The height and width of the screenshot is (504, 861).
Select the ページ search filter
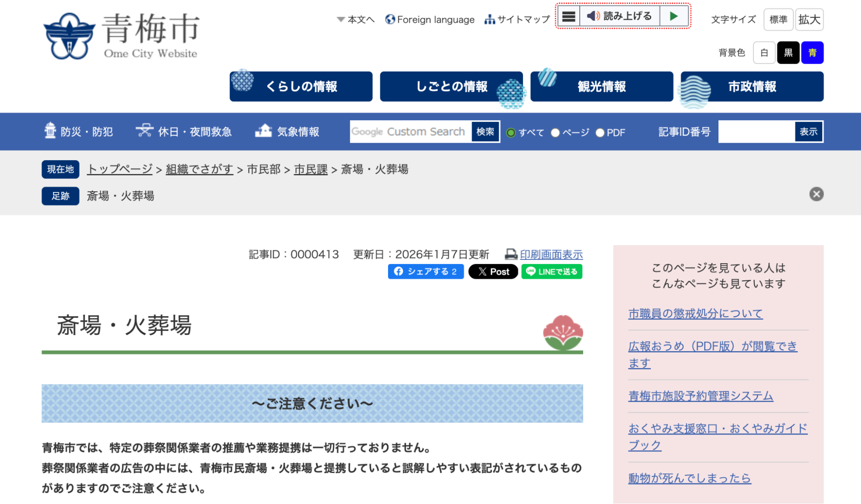click(556, 133)
